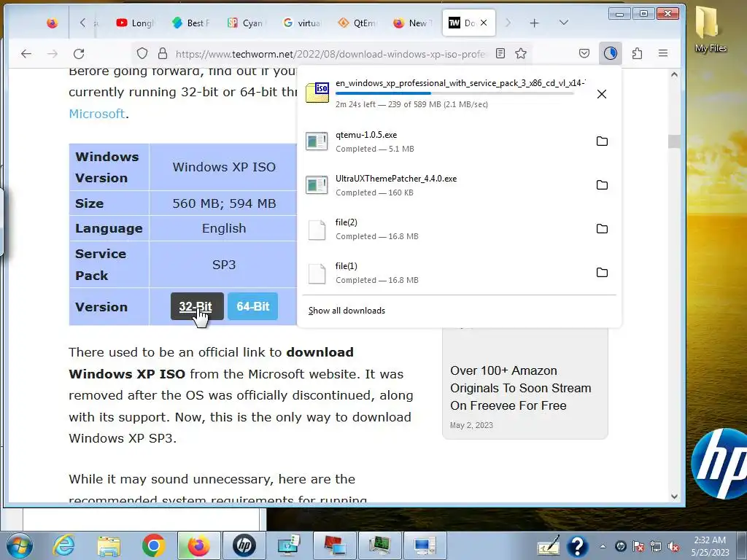
Task: Select the file(2) download entry name
Action: pyautogui.click(x=347, y=222)
